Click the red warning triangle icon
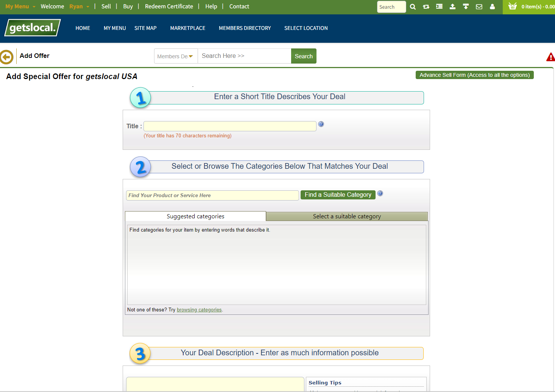 pos(550,57)
